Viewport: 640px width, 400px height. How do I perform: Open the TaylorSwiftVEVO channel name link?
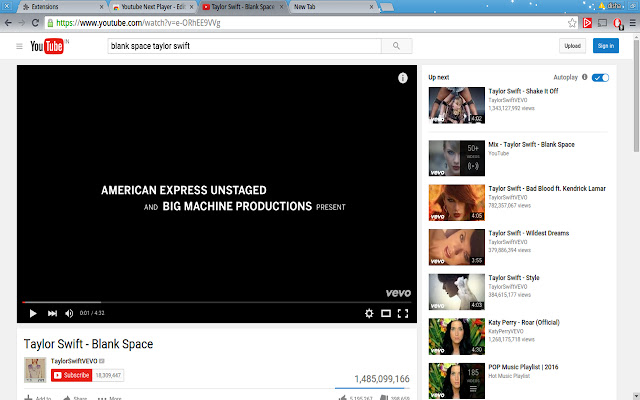tap(74, 361)
